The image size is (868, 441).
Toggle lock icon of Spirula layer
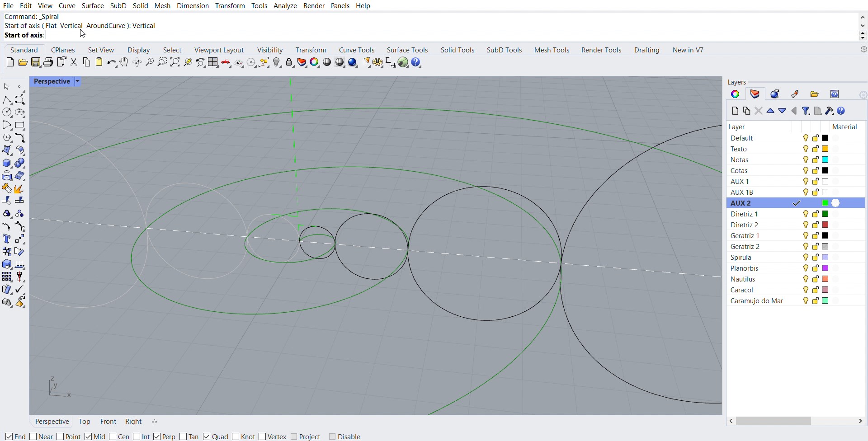[816, 258]
